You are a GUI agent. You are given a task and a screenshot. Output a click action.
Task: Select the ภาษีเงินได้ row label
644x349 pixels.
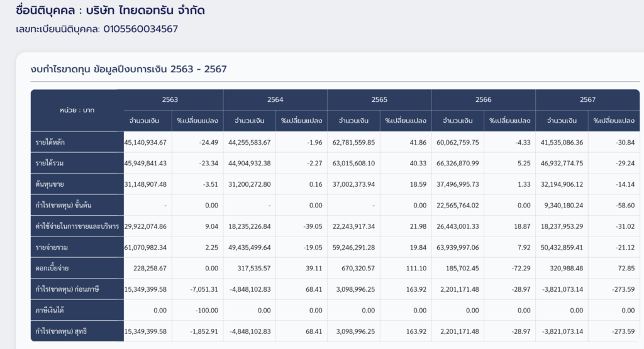click(x=52, y=310)
